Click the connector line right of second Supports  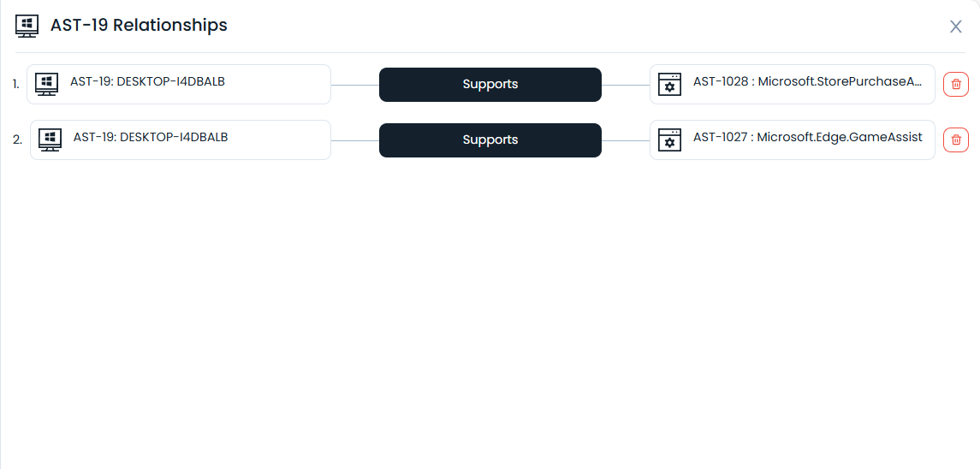coord(626,140)
